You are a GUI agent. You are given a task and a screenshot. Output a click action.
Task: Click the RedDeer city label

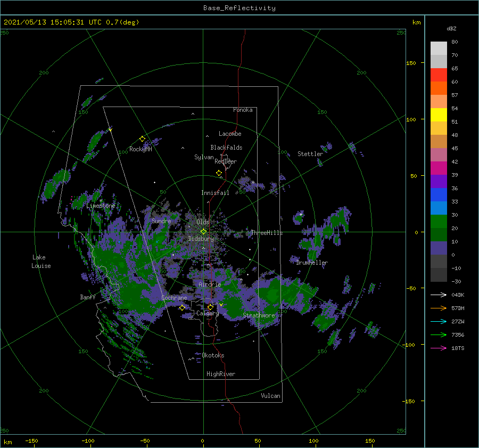pyautogui.click(x=226, y=161)
